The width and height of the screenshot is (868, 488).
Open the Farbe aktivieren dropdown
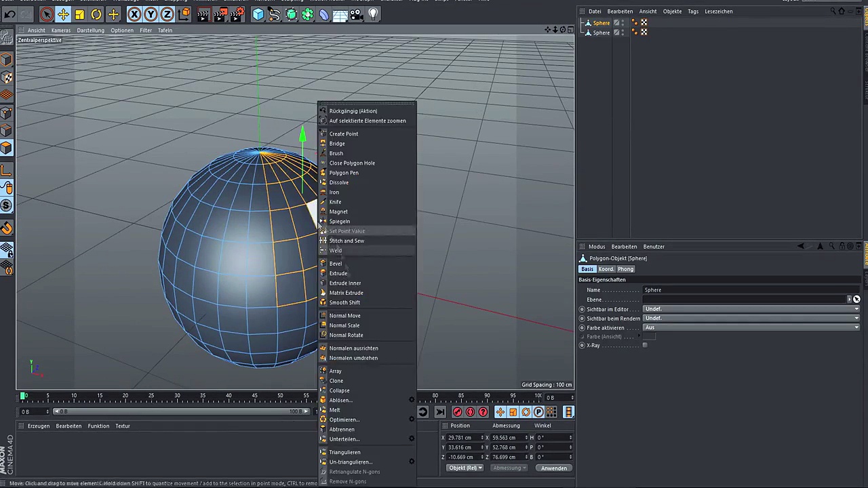coord(751,327)
